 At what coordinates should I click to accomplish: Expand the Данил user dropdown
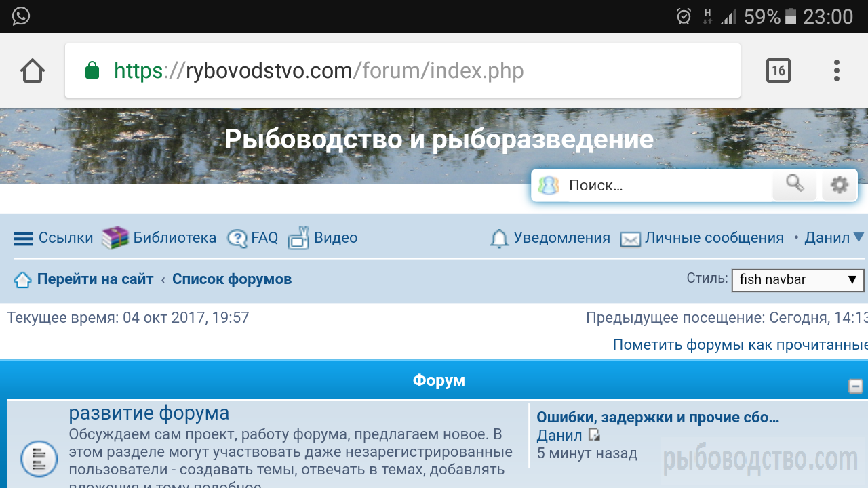[x=833, y=238]
